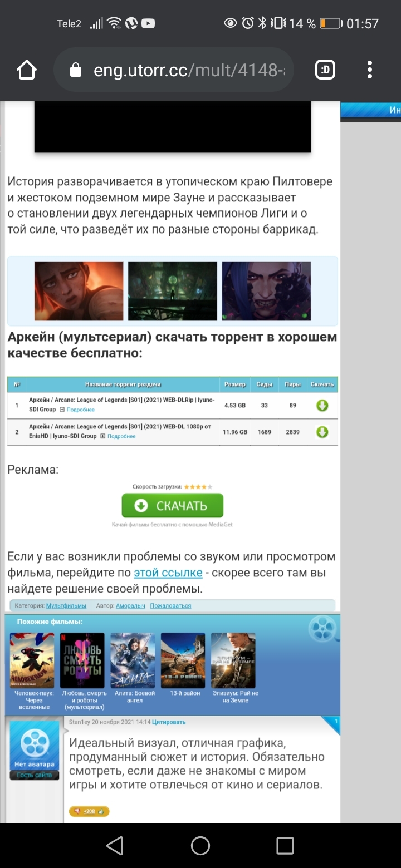Tap the Android recent apps square

coord(285,846)
